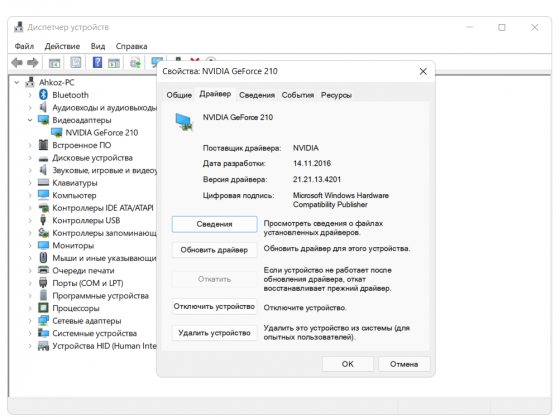
Task: Click the date value 14.11.2016
Action: coord(312,163)
